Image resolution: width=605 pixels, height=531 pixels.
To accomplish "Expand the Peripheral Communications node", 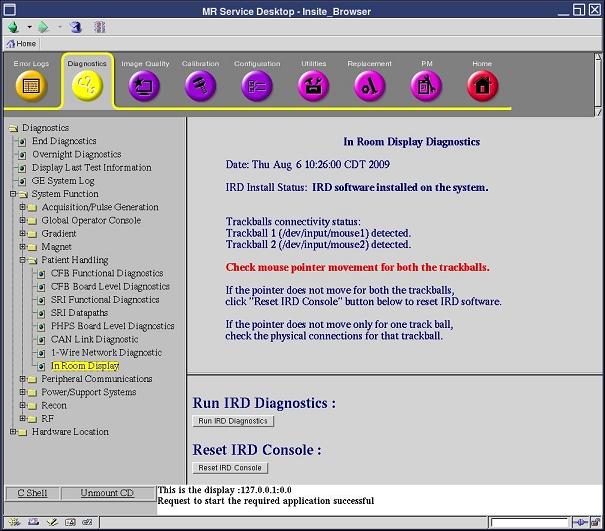I will [22, 379].
